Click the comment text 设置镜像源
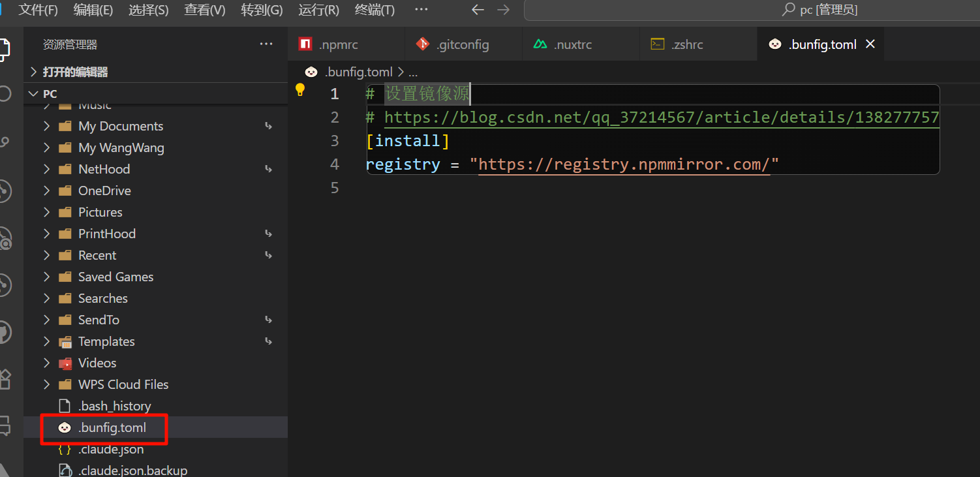Screen dimensions: 980x477 pyautogui.click(x=427, y=94)
